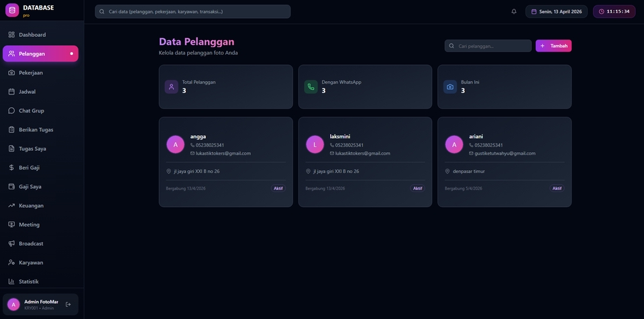The height and width of the screenshot is (319, 644).
Task: Click the bar chart icon for Statistik
Action: (x=11, y=281)
